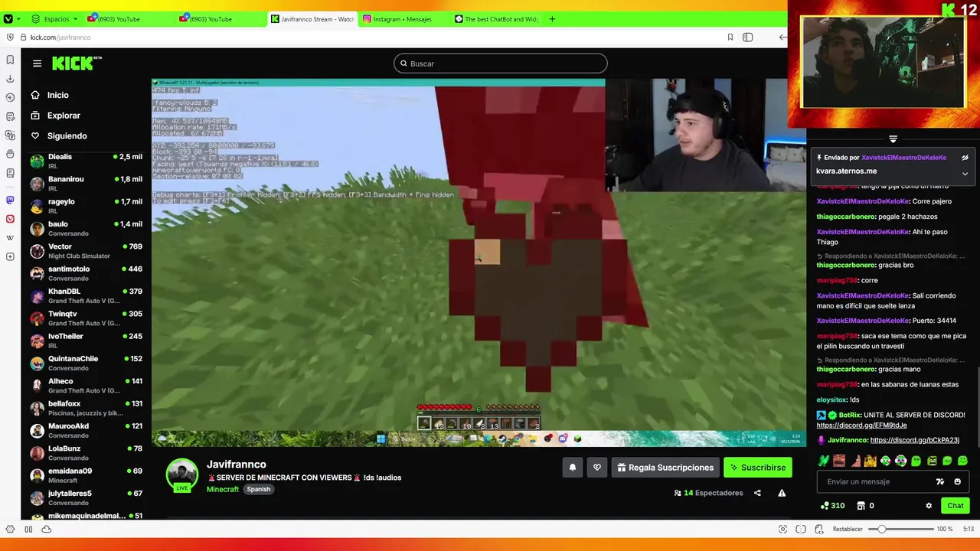This screenshot has width=980, height=551.
Task: Click the notification bell for Javifrannco
Action: click(x=572, y=468)
